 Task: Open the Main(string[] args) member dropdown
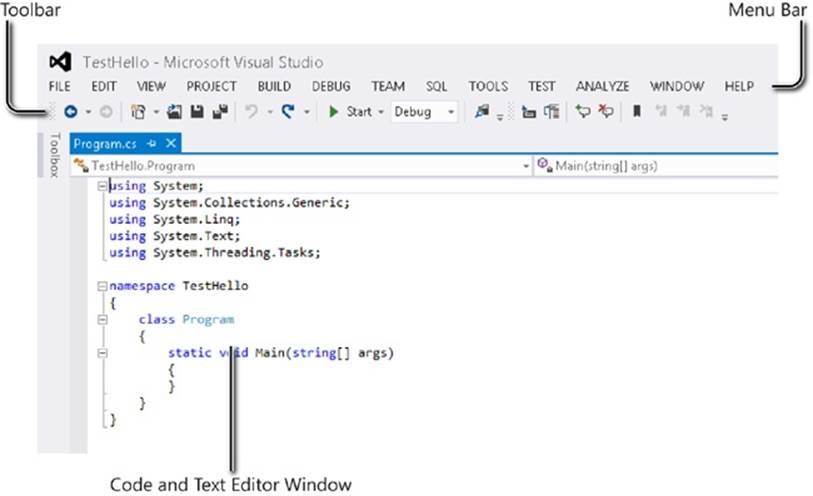[x=656, y=166]
